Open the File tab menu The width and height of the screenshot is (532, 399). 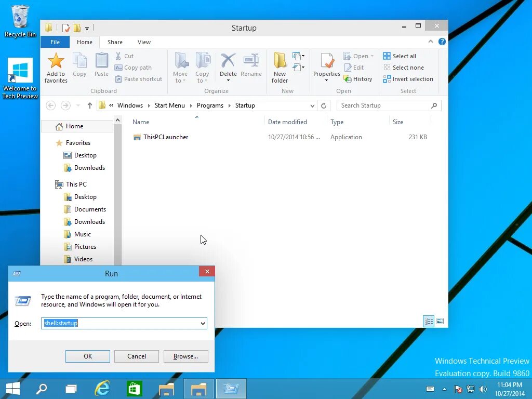tap(55, 42)
